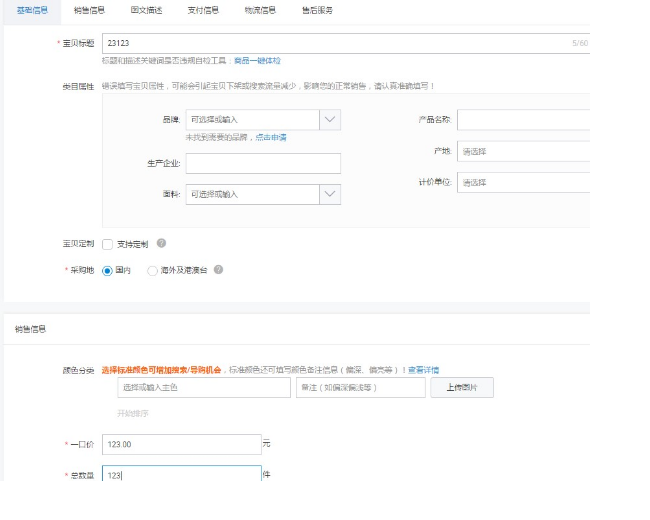Follow the 点击申请 brand application link

pos(271,137)
